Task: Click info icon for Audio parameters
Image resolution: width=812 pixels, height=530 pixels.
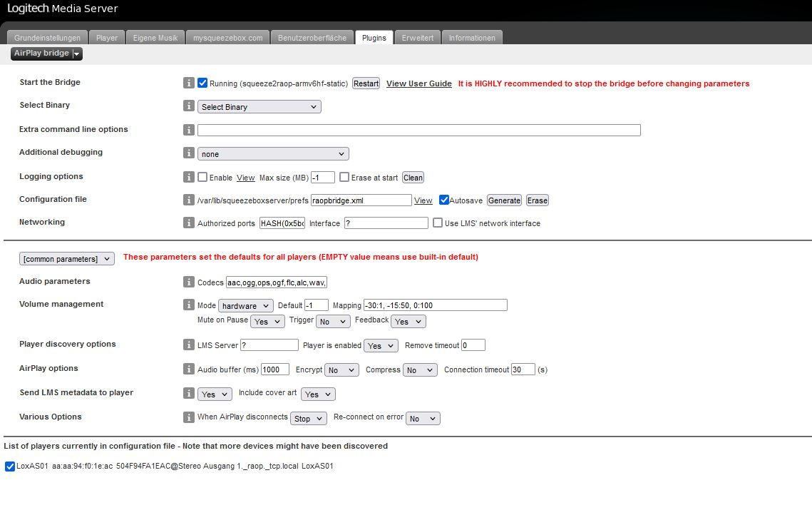Action: tap(188, 282)
